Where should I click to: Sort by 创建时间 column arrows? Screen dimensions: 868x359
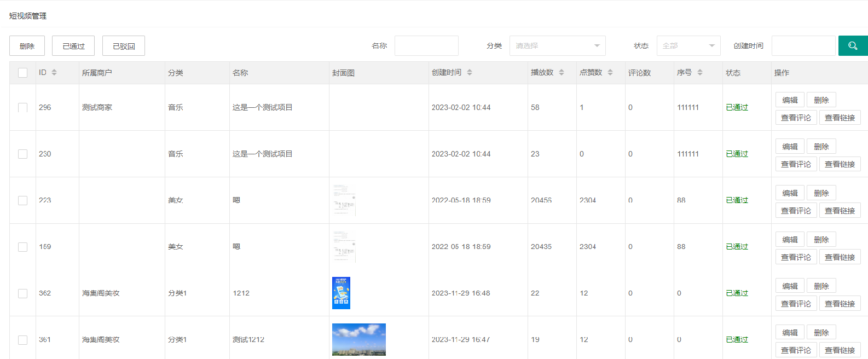tap(470, 73)
